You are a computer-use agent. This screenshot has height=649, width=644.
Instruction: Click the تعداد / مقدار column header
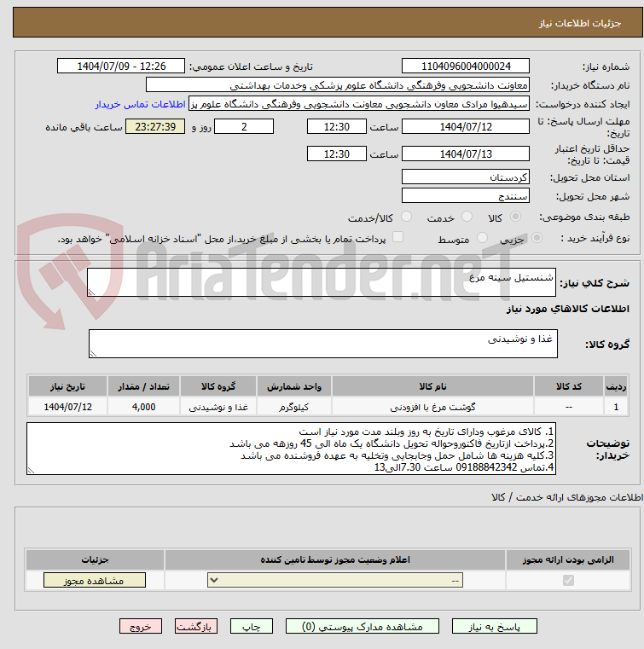143,386
